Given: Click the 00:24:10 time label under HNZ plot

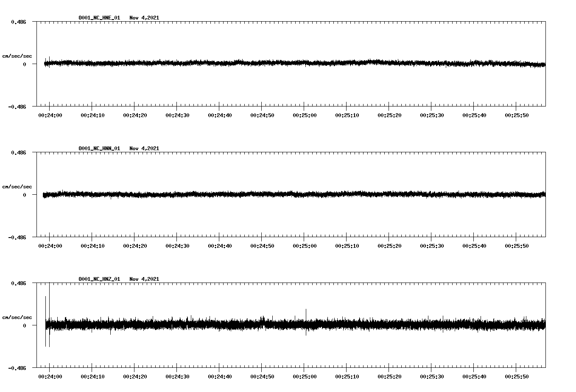Looking at the screenshot, I should (x=92, y=377).
